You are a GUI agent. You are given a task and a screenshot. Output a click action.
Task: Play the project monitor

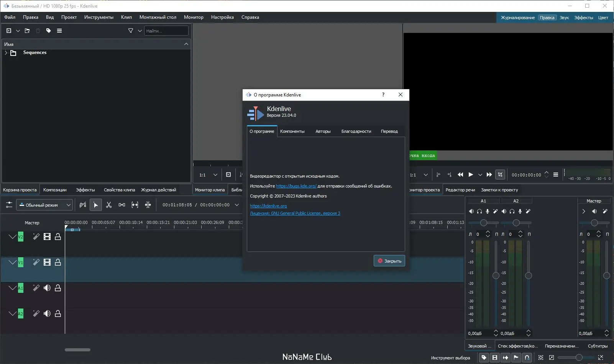471,175
